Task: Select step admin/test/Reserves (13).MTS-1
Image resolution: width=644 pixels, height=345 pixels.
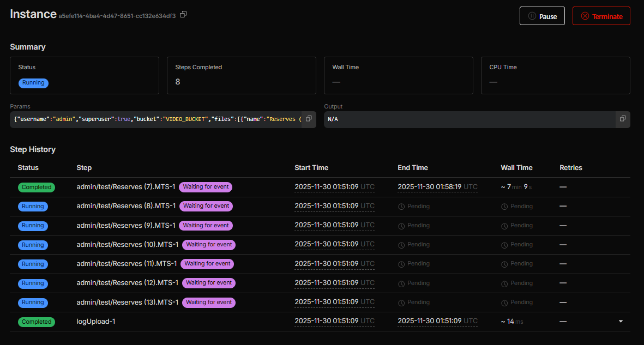Action: click(128, 302)
